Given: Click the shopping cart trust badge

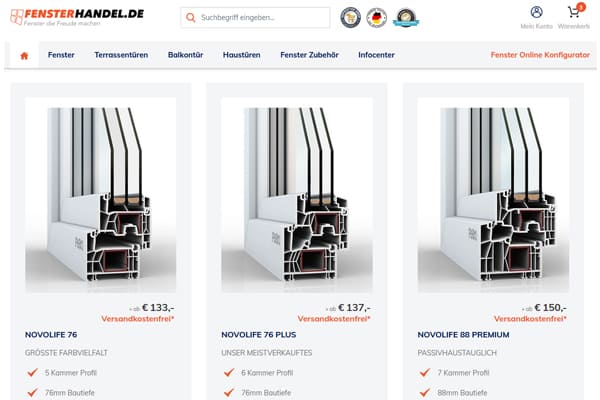Looking at the screenshot, I should tap(351, 18).
